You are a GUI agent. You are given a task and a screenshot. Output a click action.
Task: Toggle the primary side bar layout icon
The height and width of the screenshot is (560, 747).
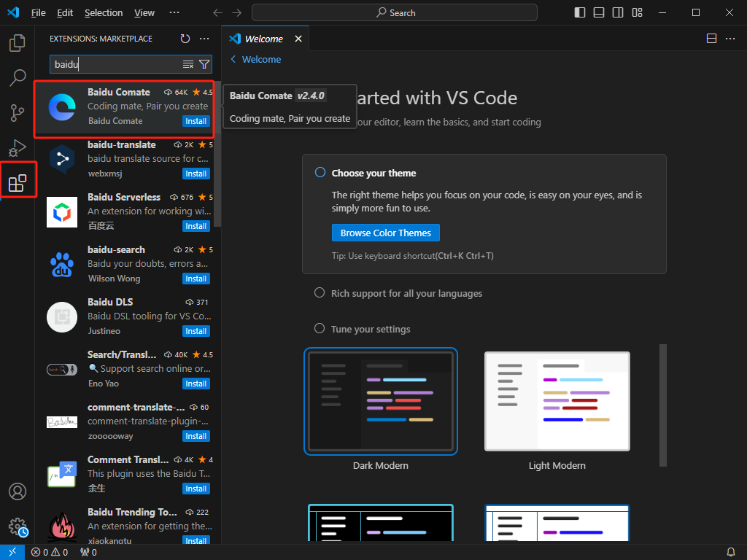pyautogui.click(x=580, y=12)
